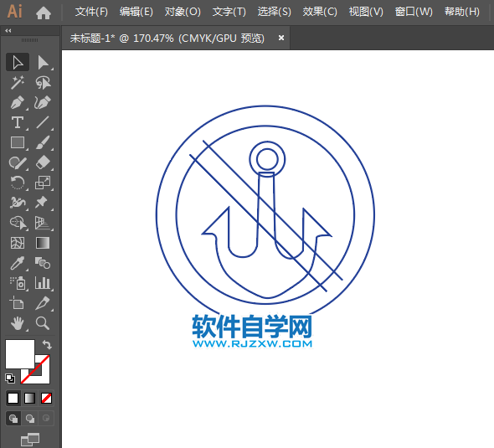The width and height of the screenshot is (494, 448).
Task: Open the 编辑(E) menu
Action: click(x=136, y=12)
